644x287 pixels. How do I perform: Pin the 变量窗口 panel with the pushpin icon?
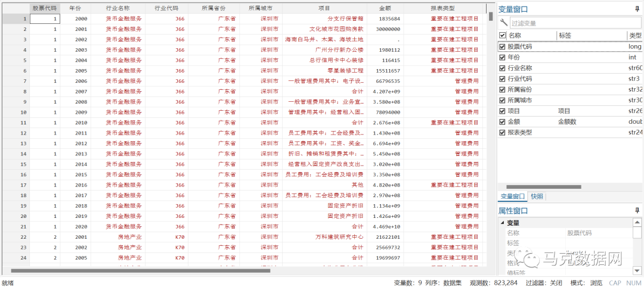coord(637,8)
